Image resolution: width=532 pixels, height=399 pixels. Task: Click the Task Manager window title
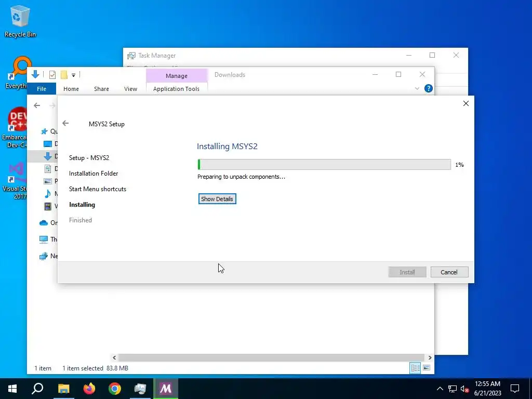coord(157,55)
